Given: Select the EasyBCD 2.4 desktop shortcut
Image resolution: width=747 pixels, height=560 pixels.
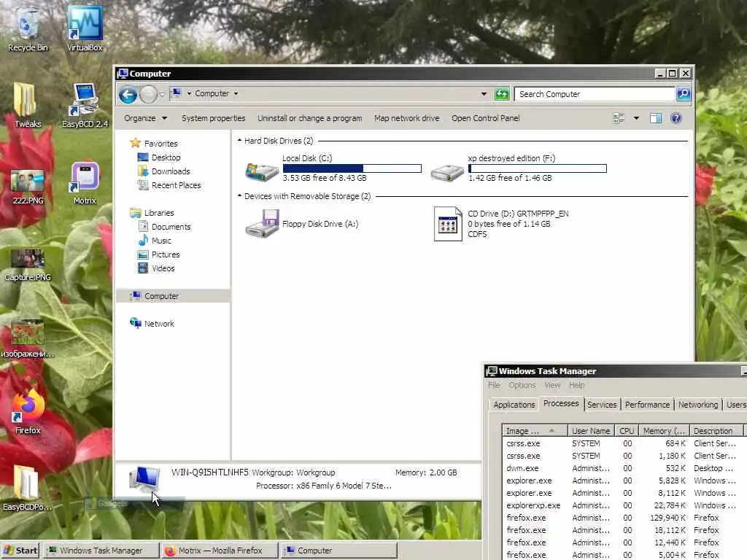Looking at the screenshot, I should (85, 105).
